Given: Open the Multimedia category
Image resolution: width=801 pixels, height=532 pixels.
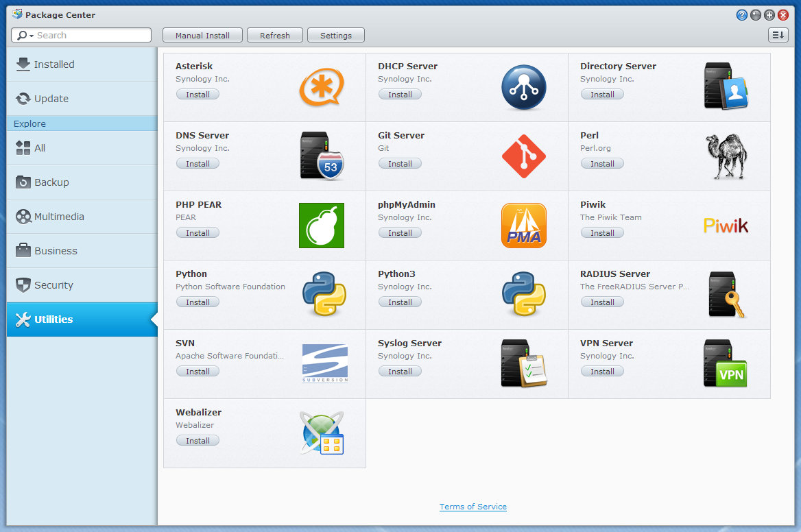Looking at the screenshot, I should coord(82,217).
